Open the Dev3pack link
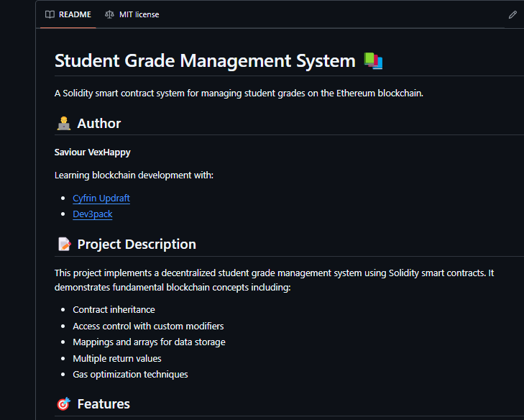This screenshot has height=420, width=524. (93, 214)
